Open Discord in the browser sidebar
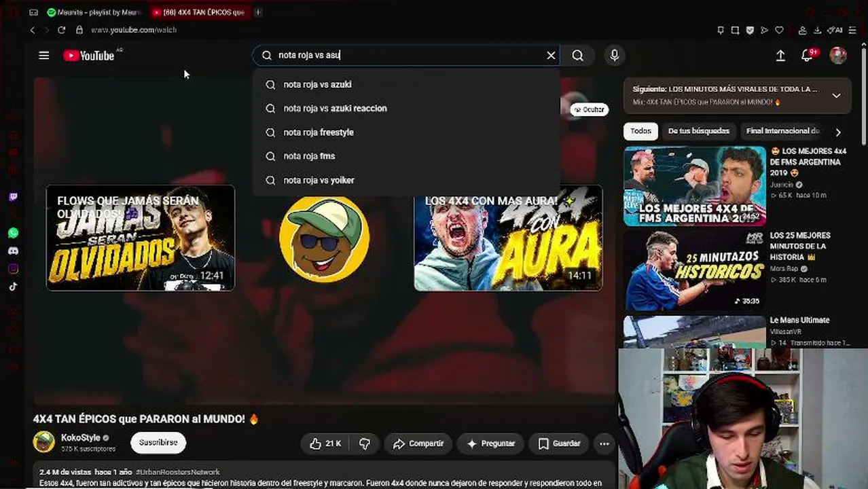The width and height of the screenshot is (868, 489). [x=13, y=251]
